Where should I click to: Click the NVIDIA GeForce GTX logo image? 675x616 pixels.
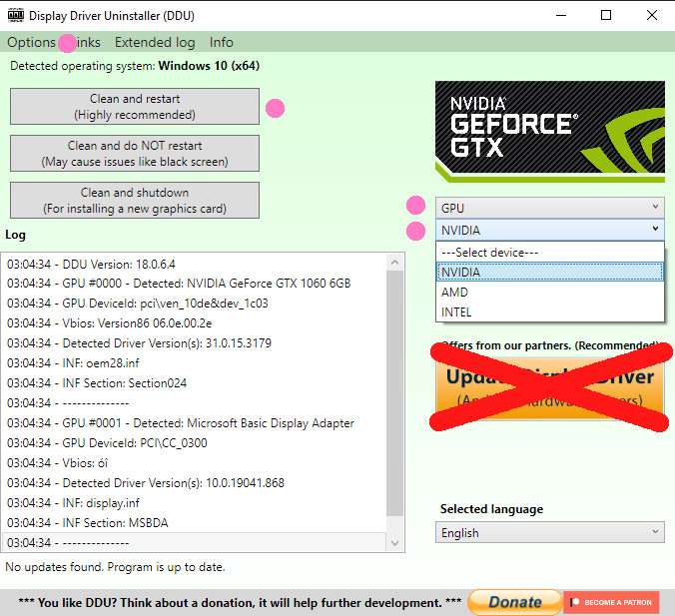click(x=550, y=132)
